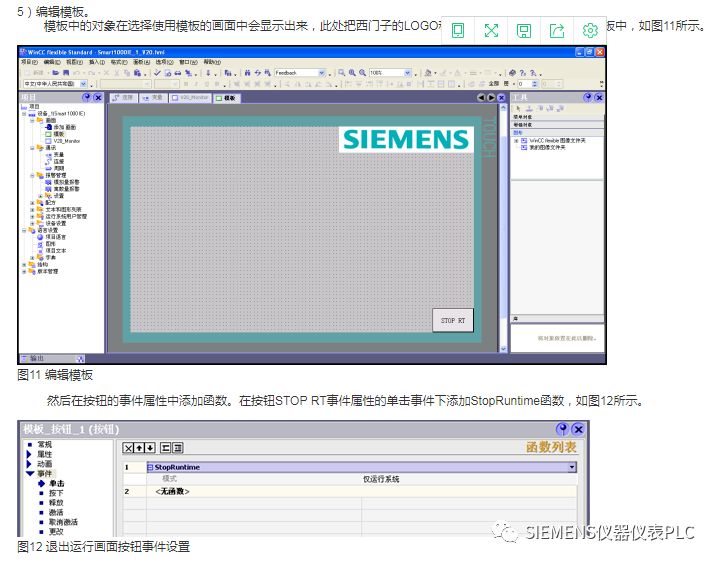717x563 pixels.
Task: Select V20_Monitor in project tree
Action: pyautogui.click(x=67, y=141)
